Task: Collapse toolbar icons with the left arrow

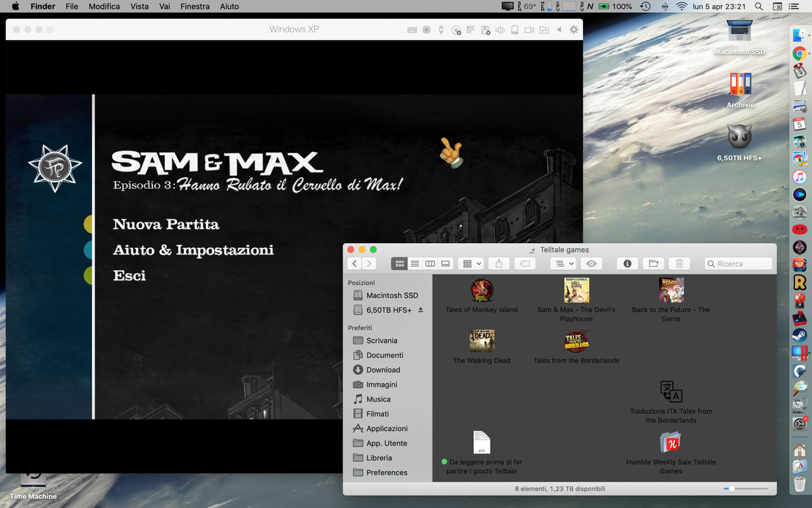Action: (559, 30)
